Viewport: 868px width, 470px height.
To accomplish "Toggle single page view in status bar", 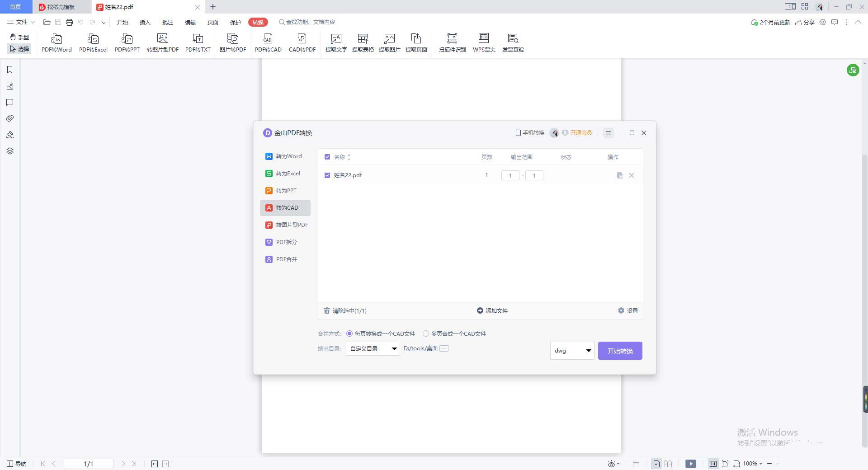I will pos(656,464).
